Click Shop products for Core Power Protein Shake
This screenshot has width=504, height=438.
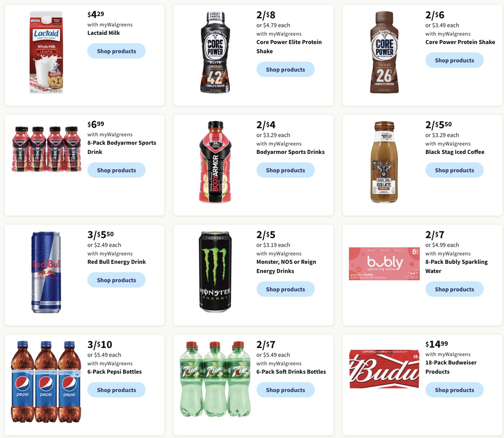pos(455,60)
